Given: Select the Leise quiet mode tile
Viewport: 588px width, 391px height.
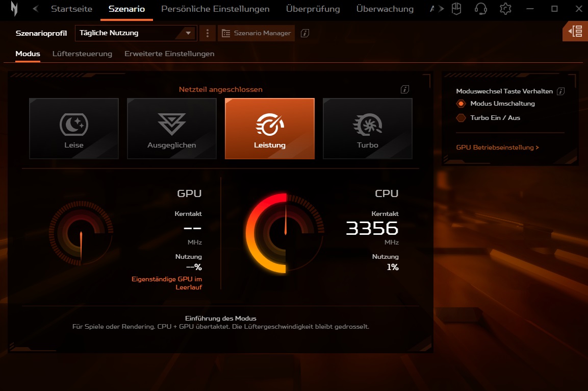Looking at the screenshot, I should point(74,129).
